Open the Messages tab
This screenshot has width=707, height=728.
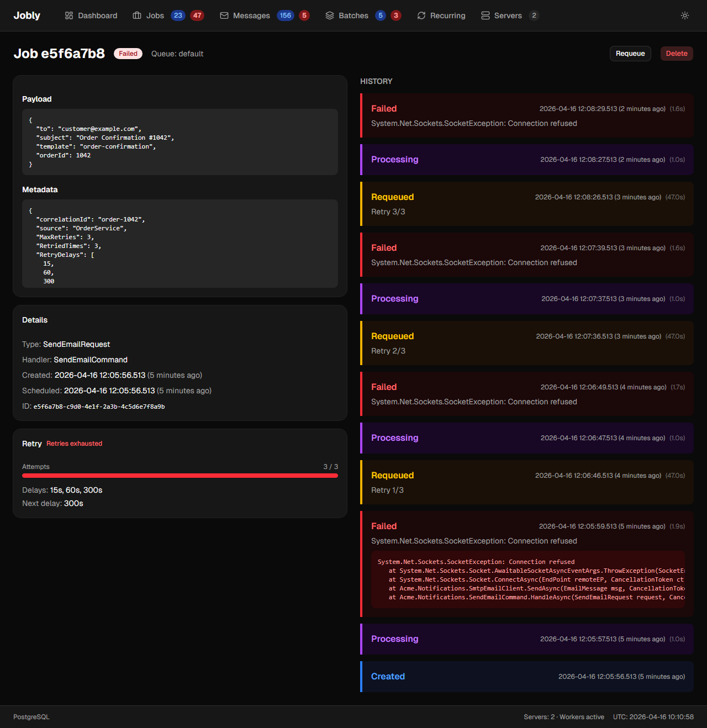pyautogui.click(x=251, y=15)
